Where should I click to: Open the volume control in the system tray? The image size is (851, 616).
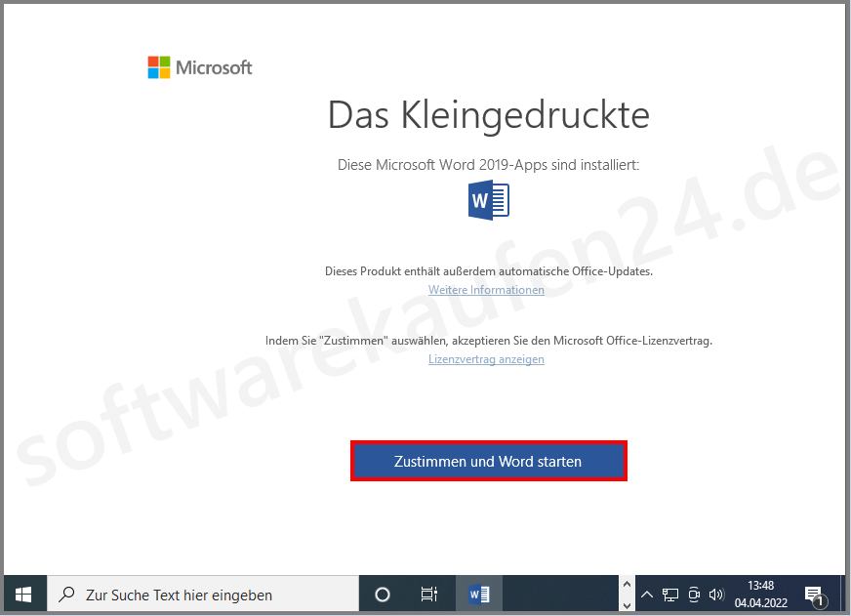click(x=716, y=594)
